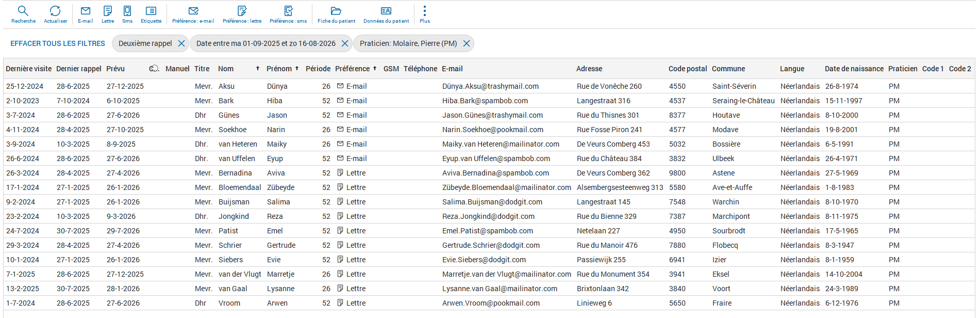Click the Adresse column header
Image resolution: width=980 pixels, height=318 pixels.
589,69
